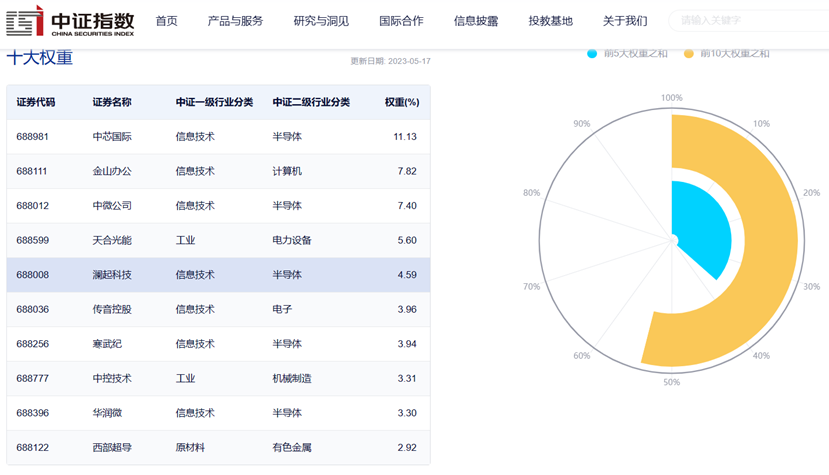Click the 50% label on chart

pos(671,382)
